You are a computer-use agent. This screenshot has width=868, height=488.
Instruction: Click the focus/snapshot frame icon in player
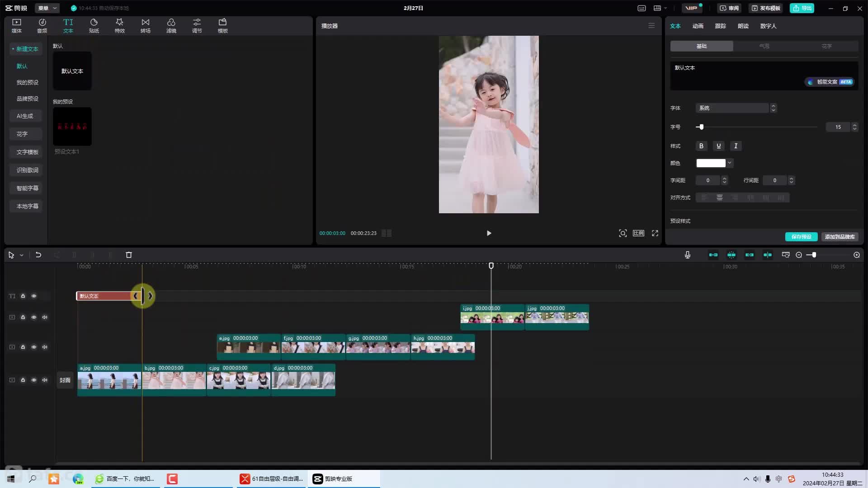coord(623,233)
